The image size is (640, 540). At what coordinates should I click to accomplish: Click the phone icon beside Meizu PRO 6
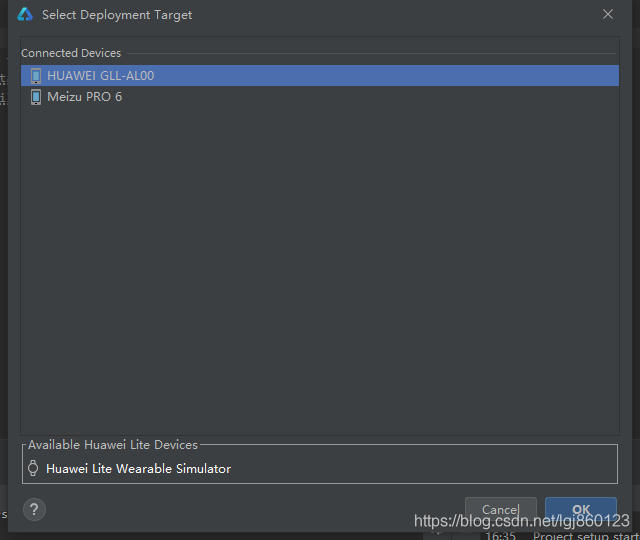coord(36,97)
